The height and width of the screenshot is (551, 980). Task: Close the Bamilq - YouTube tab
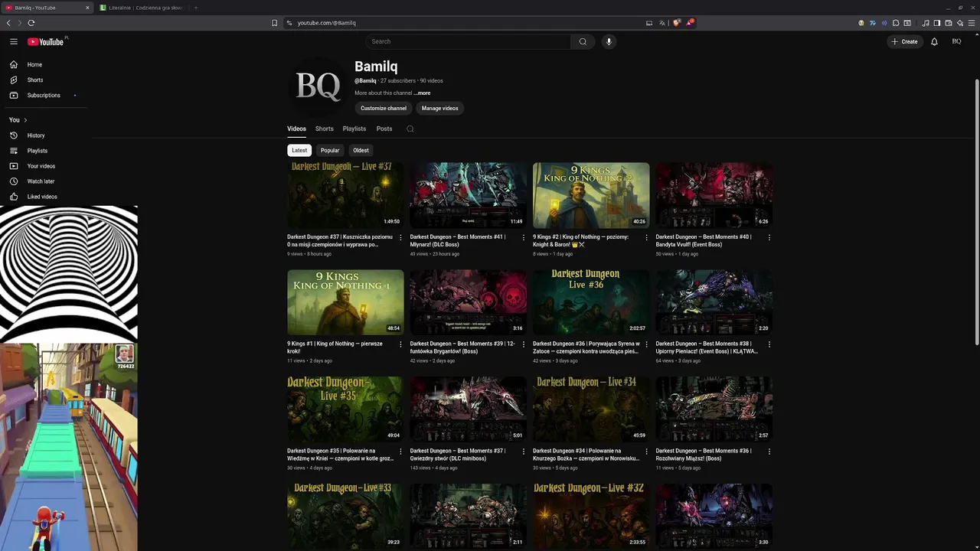(x=87, y=8)
